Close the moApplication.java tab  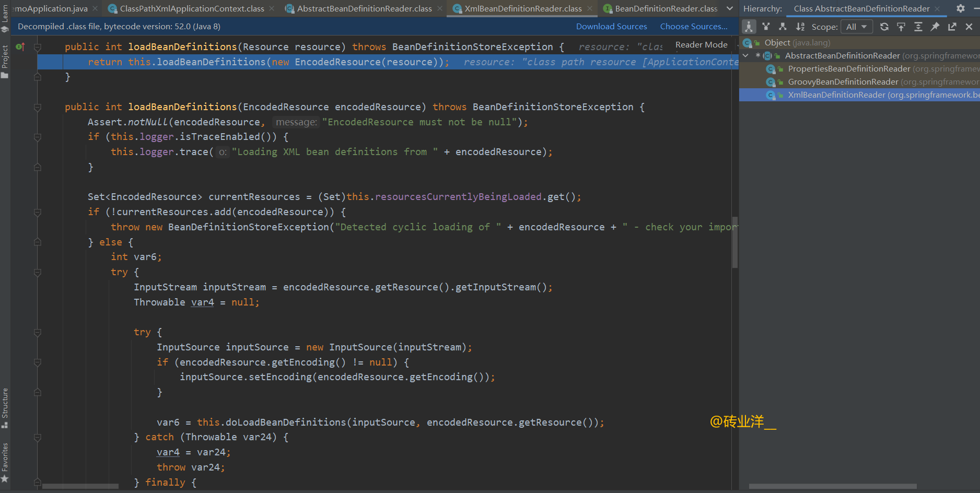(95, 9)
